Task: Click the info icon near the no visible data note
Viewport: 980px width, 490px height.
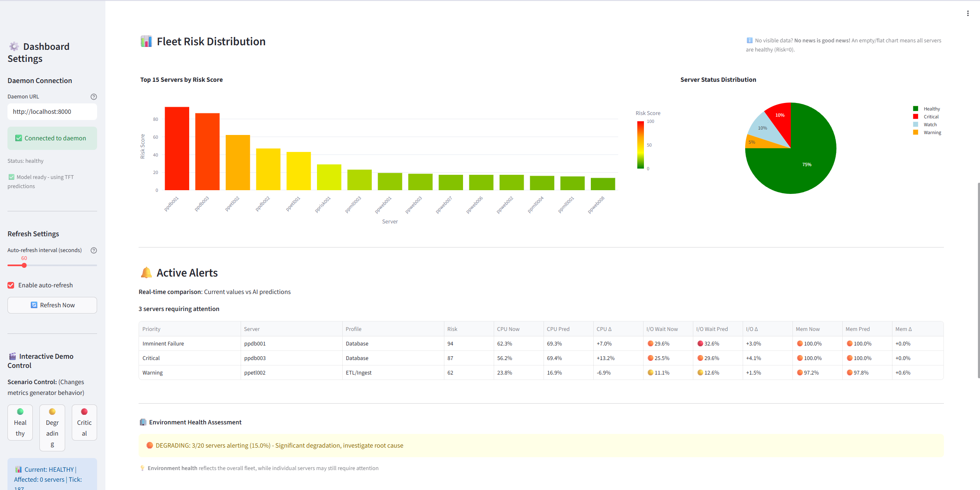Action: click(749, 40)
